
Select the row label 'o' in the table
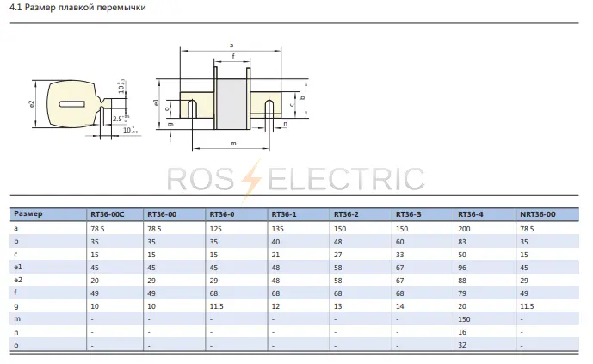coord(15,345)
